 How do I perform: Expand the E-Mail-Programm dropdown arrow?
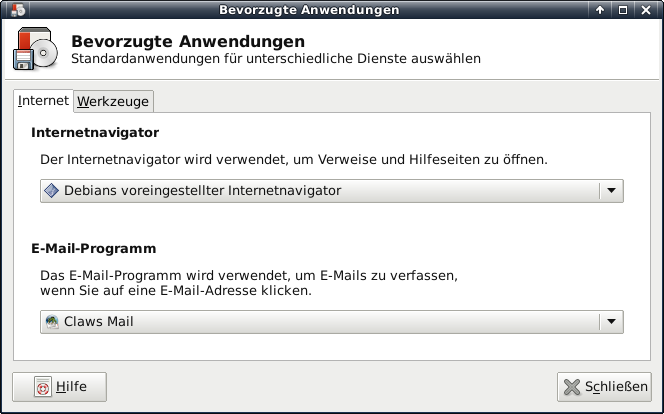610,322
